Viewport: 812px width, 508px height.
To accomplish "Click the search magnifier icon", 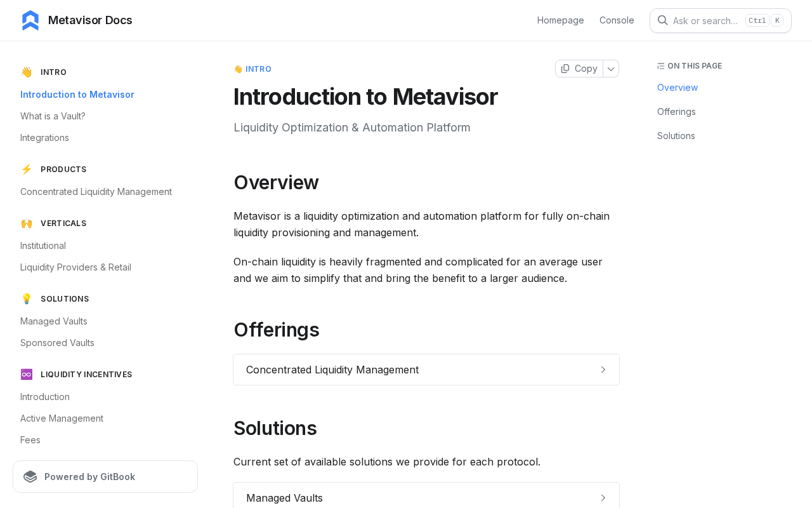I will pyautogui.click(x=662, y=20).
